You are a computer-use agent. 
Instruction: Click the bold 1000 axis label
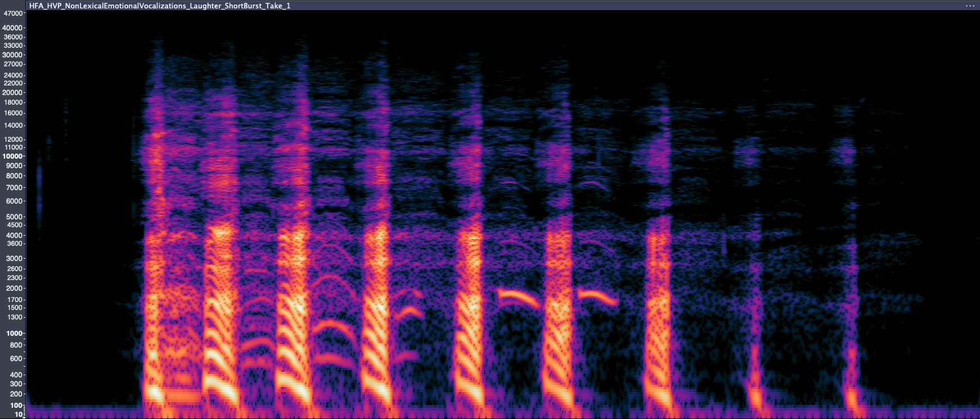coord(15,334)
